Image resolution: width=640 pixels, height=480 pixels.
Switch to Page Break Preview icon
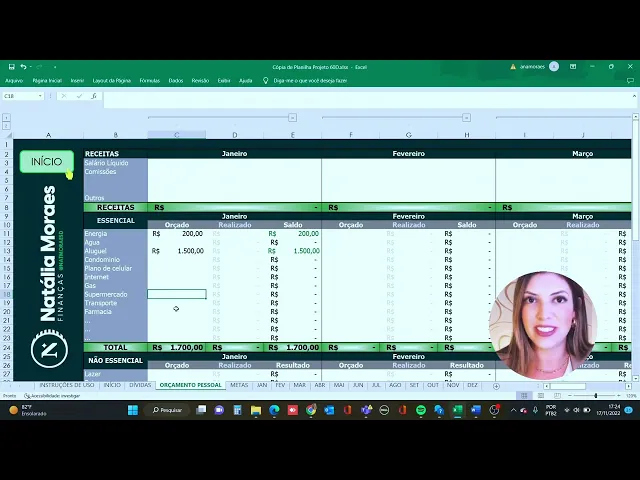tap(557, 396)
